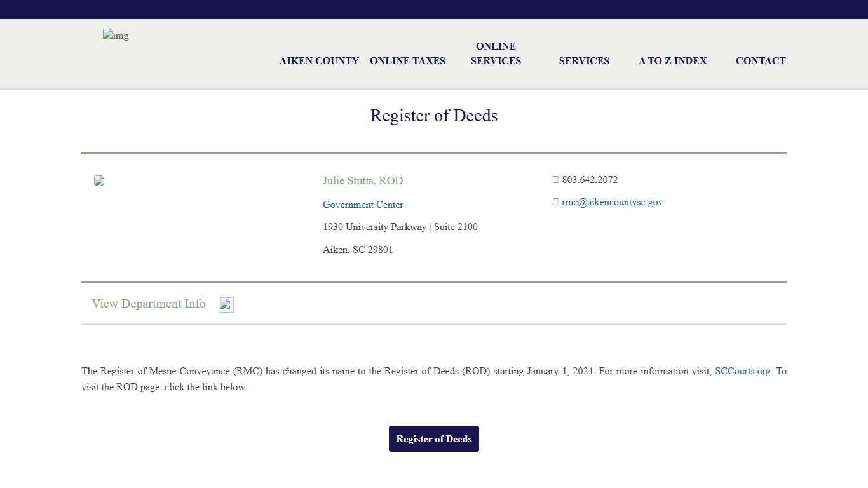Click the phone icon beside 803.642.2072
Screen dimensions: 868x488
click(555, 179)
